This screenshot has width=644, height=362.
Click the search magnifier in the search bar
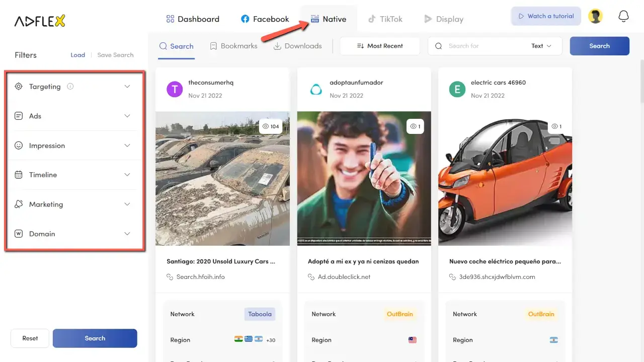439,46
